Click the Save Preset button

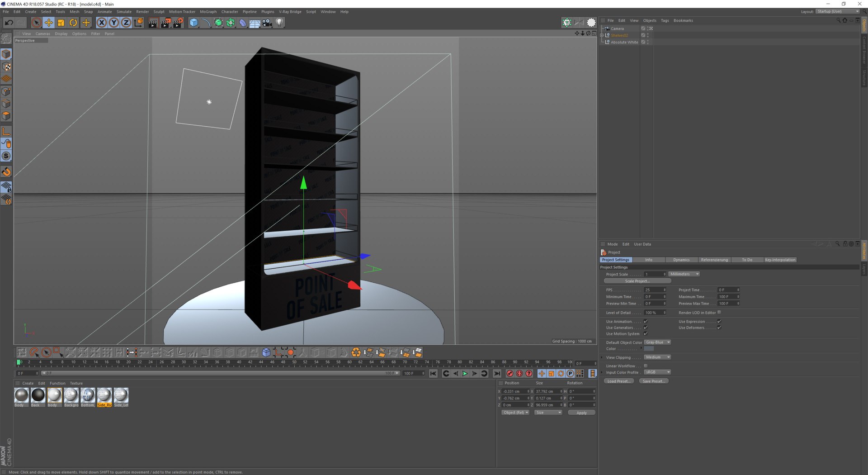pos(653,381)
